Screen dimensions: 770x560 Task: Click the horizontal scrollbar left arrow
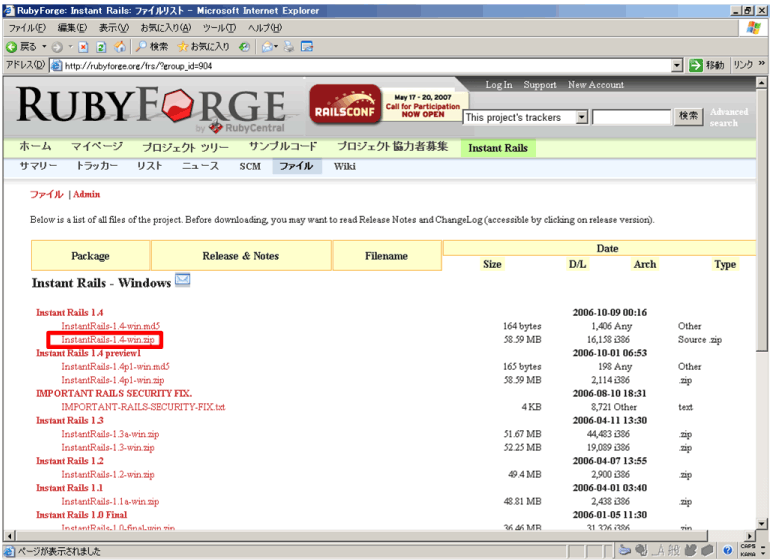pos(9,536)
